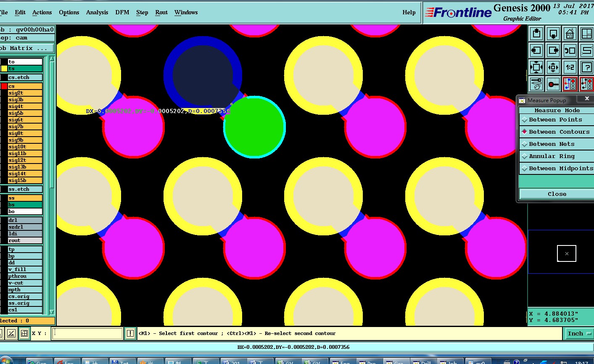This screenshot has height=364, width=594.
Task: Click the XY window split icon
Action: (x=586, y=34)
